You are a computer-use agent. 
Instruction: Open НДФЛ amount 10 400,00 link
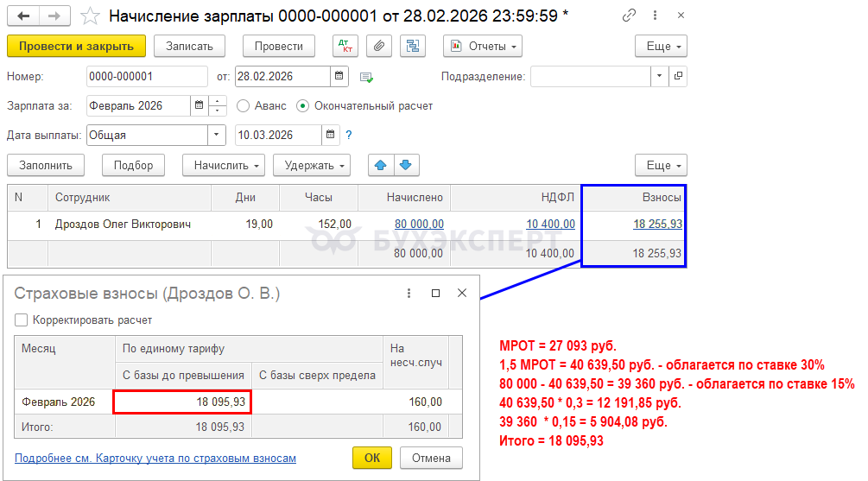click(550, 225)
